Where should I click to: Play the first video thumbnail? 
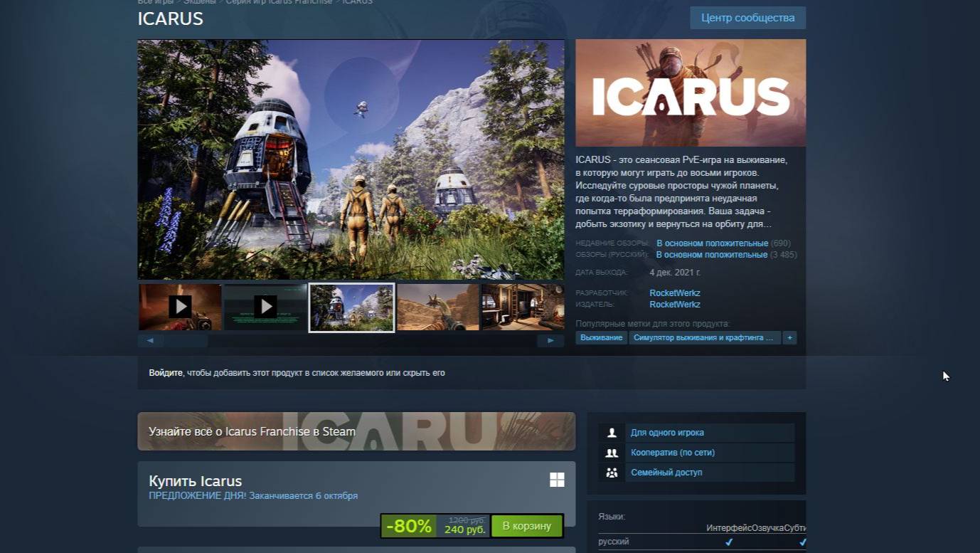pyautogui.click(x=180, y=307)
